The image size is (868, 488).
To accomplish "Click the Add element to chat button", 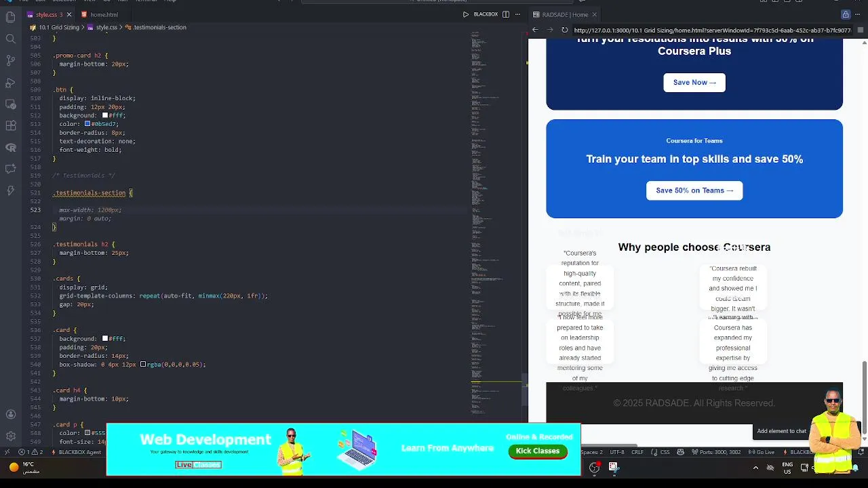I will pos(781,431).
